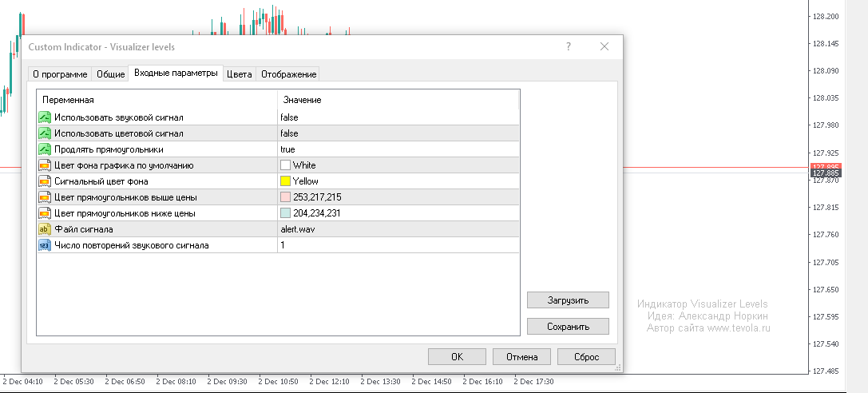This screenshot has height=393, width=868.
Task: Open the Отображение tab
Action: point(288,74)
